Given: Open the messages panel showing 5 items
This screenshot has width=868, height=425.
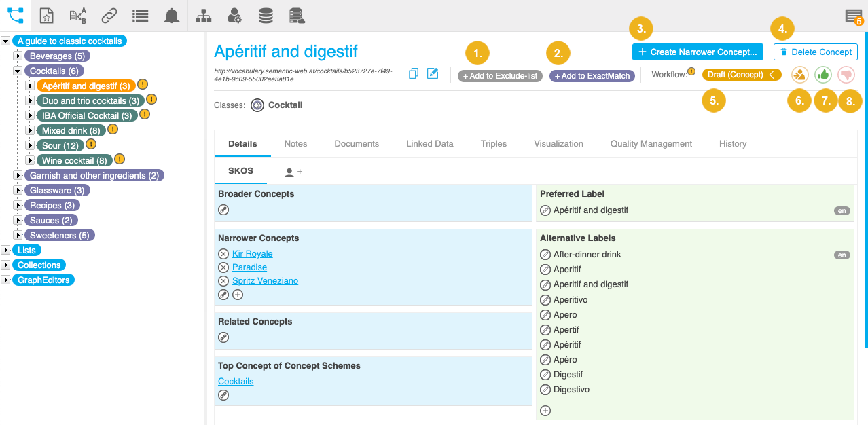Looking at the screenshot, I should coord(853,15).
